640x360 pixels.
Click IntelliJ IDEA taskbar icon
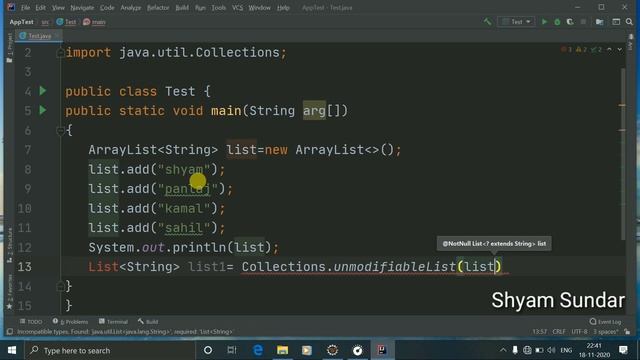pyautogui.click(x=382, y=350)
